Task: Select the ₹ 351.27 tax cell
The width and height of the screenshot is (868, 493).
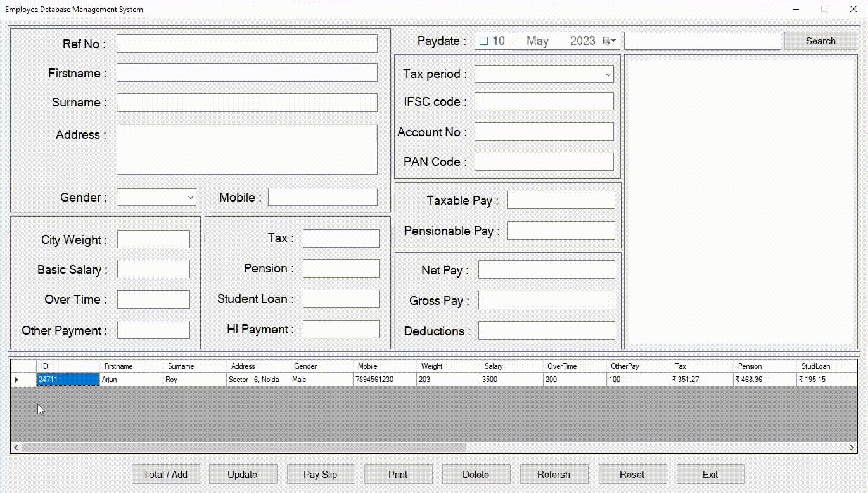Action: tap(702, 380)
